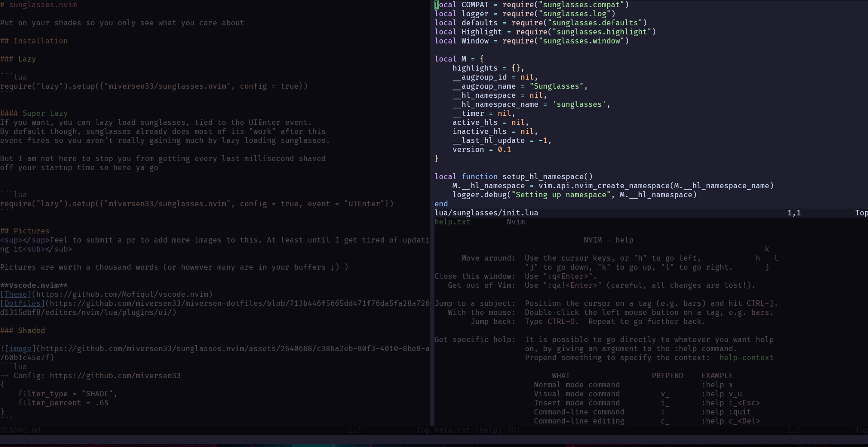The height and width of the screenshot is (447, 868).
Task: Click the line 'filter_type = "SHADE",'
Action: [x=68, y=394]
